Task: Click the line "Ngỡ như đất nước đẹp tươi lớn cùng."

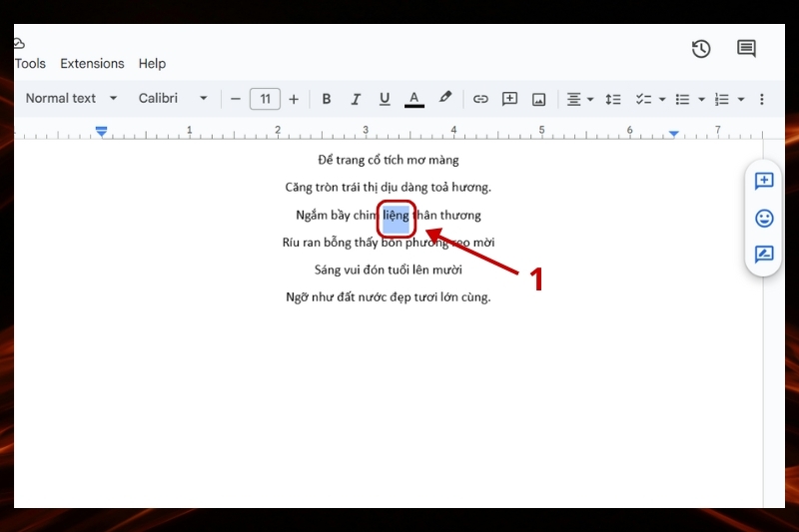Action: pyautogui.click(x=389, y=297)
